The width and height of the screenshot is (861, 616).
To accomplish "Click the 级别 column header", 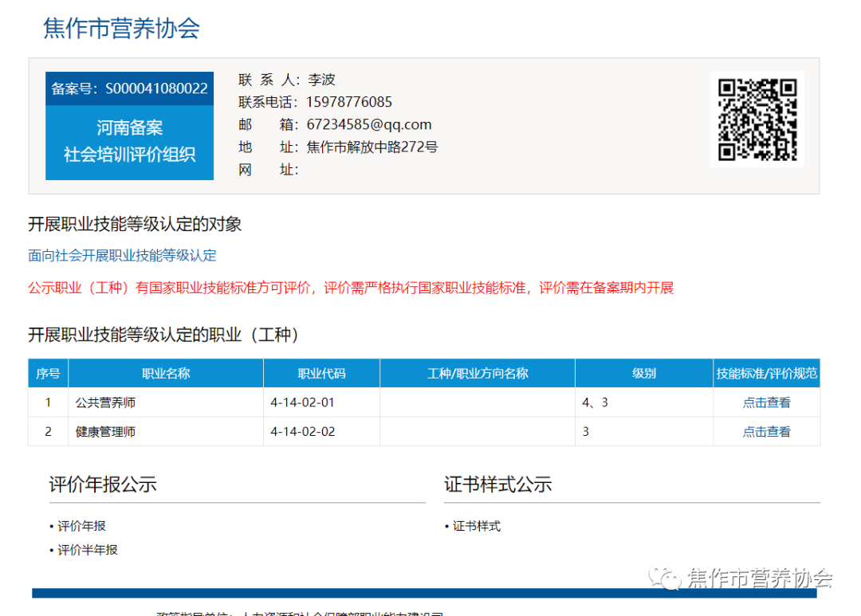I will click(644, 373).
